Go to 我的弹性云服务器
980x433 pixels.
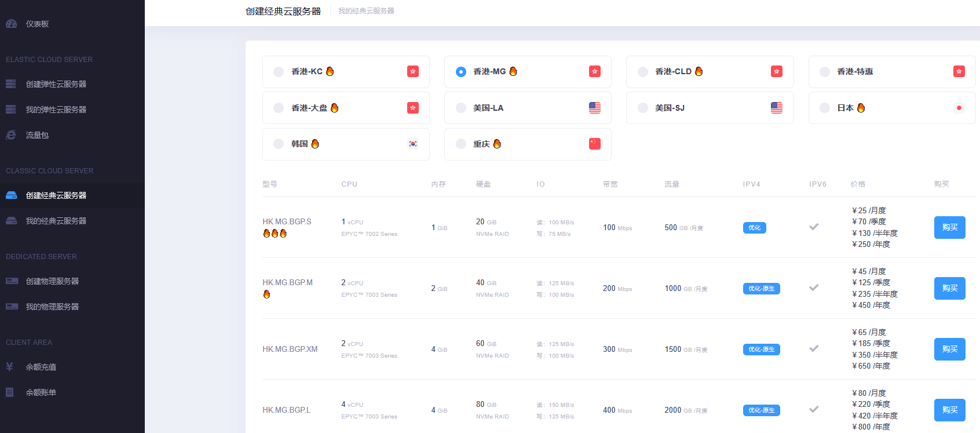[72, 110]
